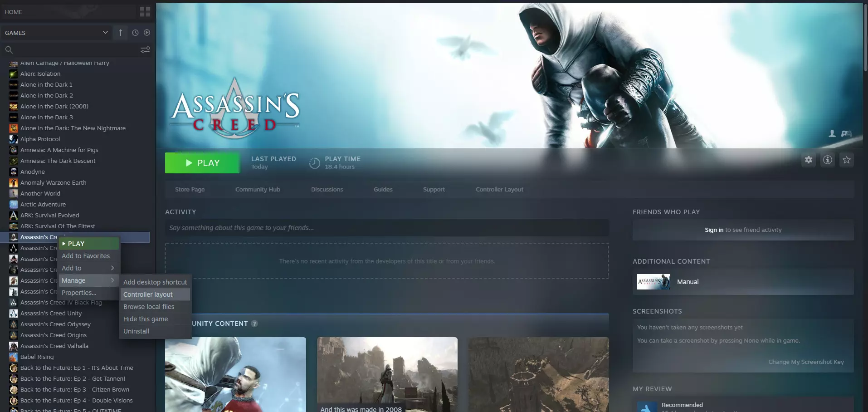Choose Add desktop shortcut
The width and height of the screenshot is (868, 412).
click(x=155, y=282)
